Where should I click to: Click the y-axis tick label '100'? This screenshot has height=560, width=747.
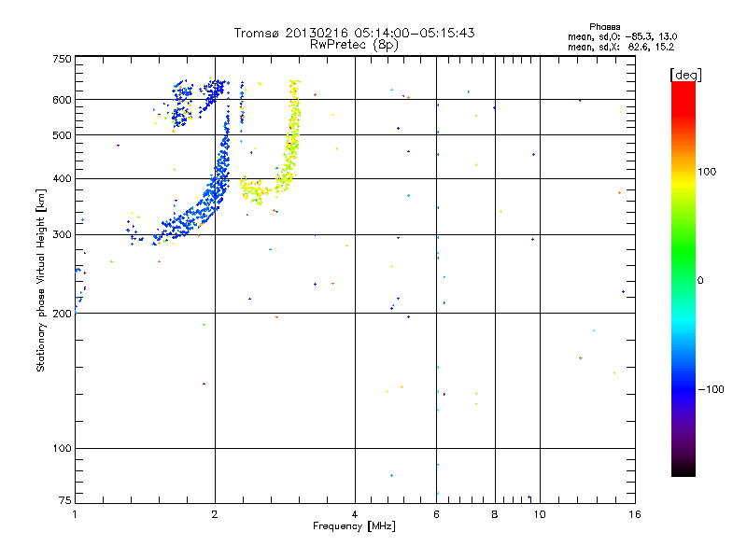coord(62,449)
